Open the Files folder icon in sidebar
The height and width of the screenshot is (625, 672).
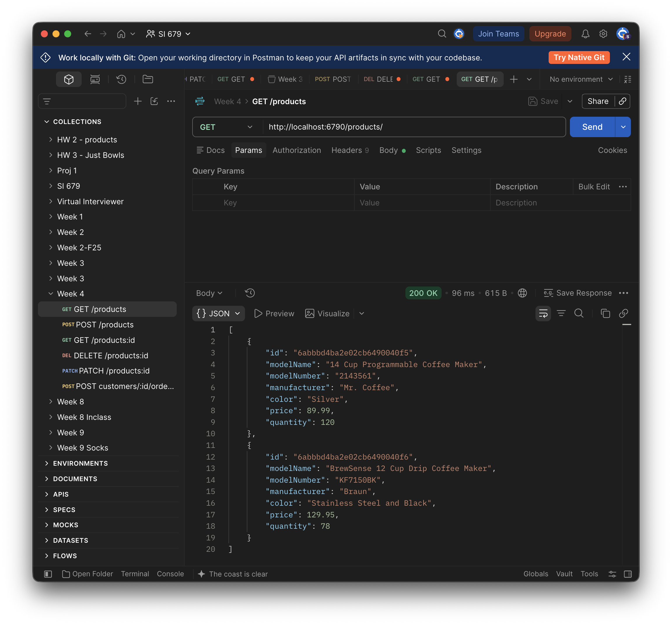coord(148,79)
